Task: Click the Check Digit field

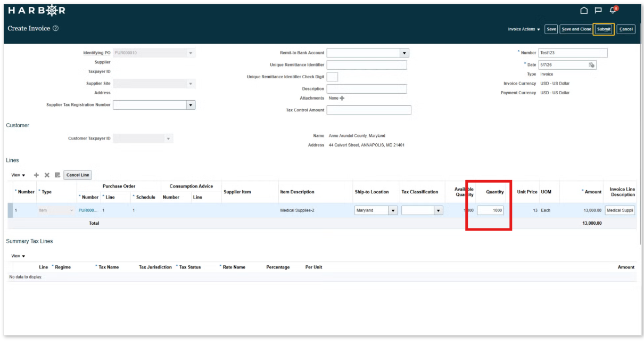Action: (332, 77)
